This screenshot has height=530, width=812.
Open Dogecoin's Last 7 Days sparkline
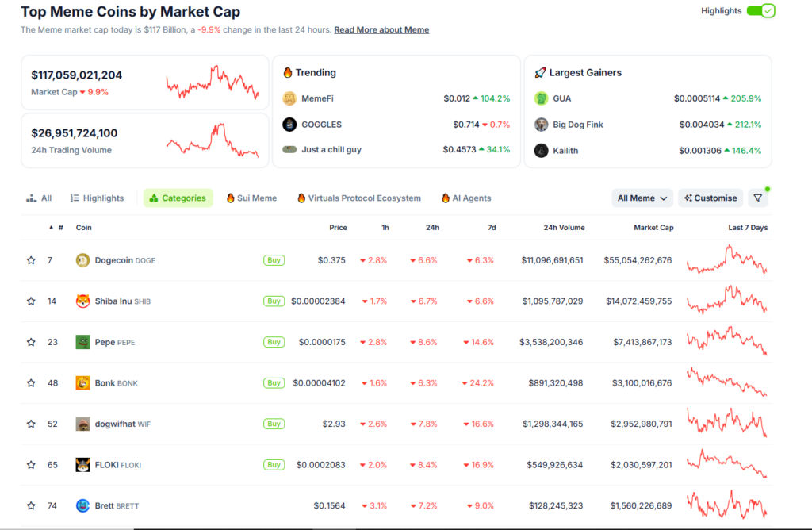click(x=726, y=259)
